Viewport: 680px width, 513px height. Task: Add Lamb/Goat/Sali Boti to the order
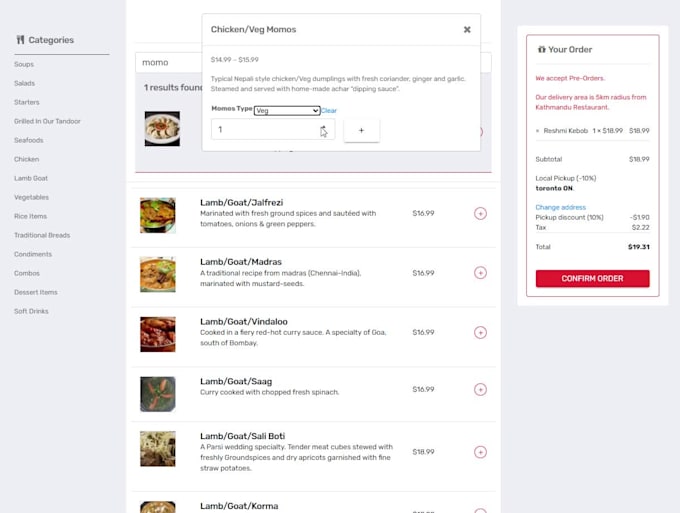coord(480,452)
